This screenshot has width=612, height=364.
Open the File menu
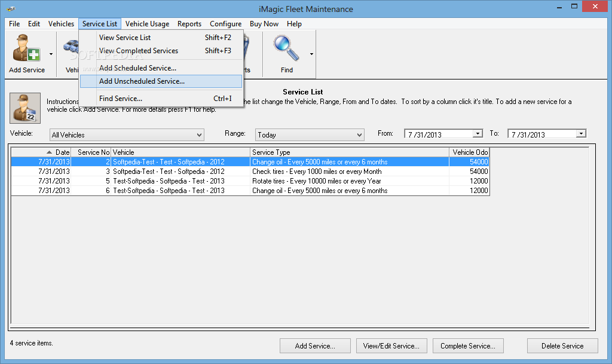(x=14, y=24)
